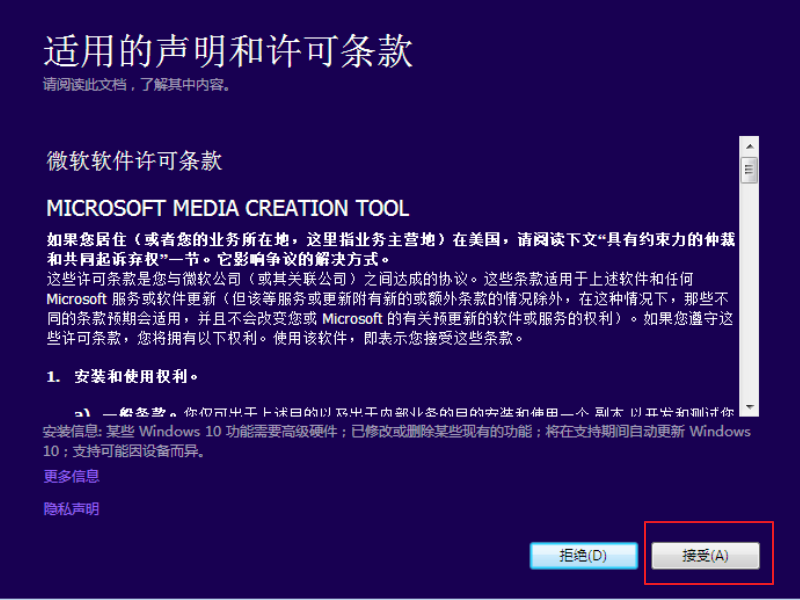800x600 pixels.
Task: Click the 微软软件许可条款 heading text
Action: click(134, 161)
